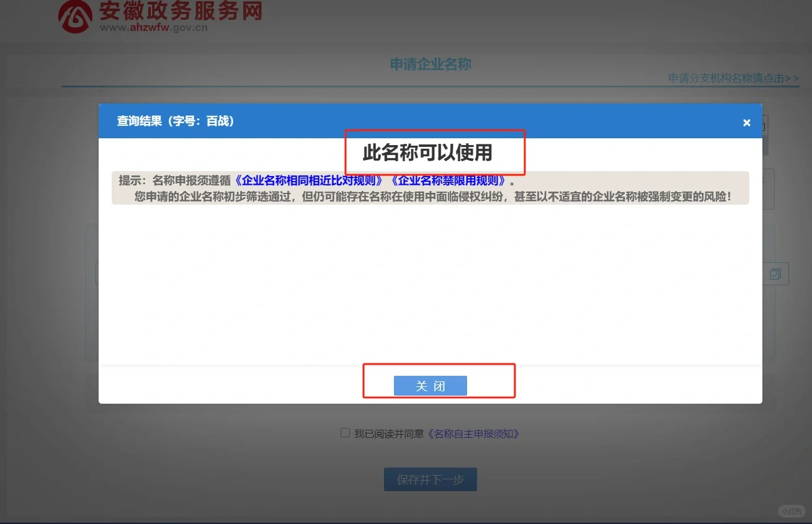
Task: Click the input field edge left of dialog
Action: pos(97,274)
